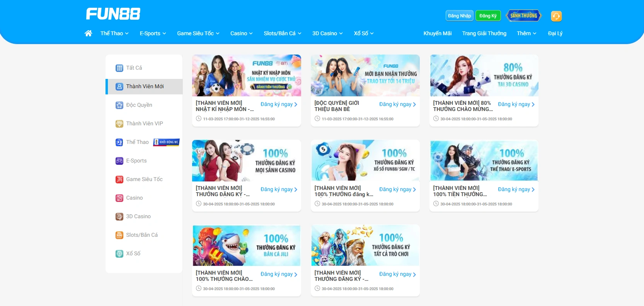
Task: Select the Xổ Số sidebar category
Action: 144,254
